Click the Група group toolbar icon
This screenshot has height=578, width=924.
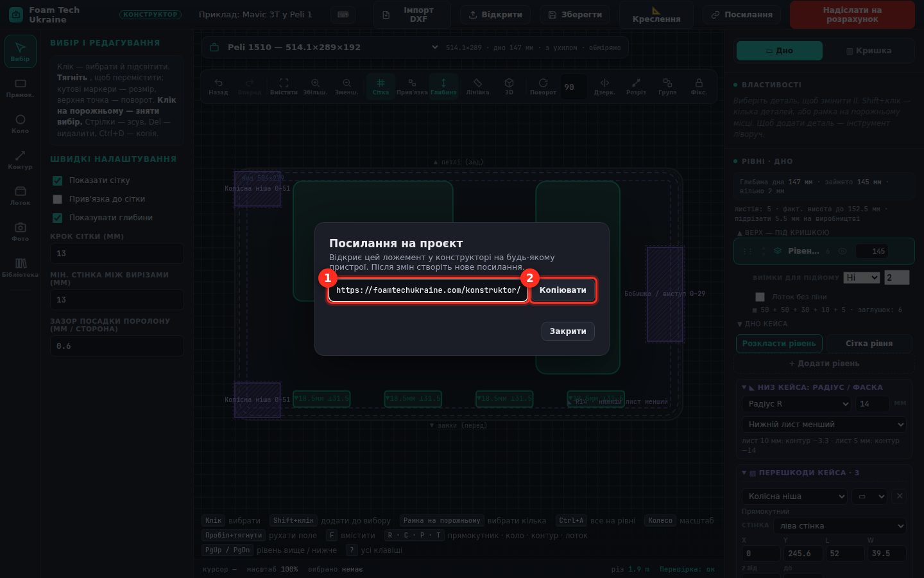tap(667, 87)
